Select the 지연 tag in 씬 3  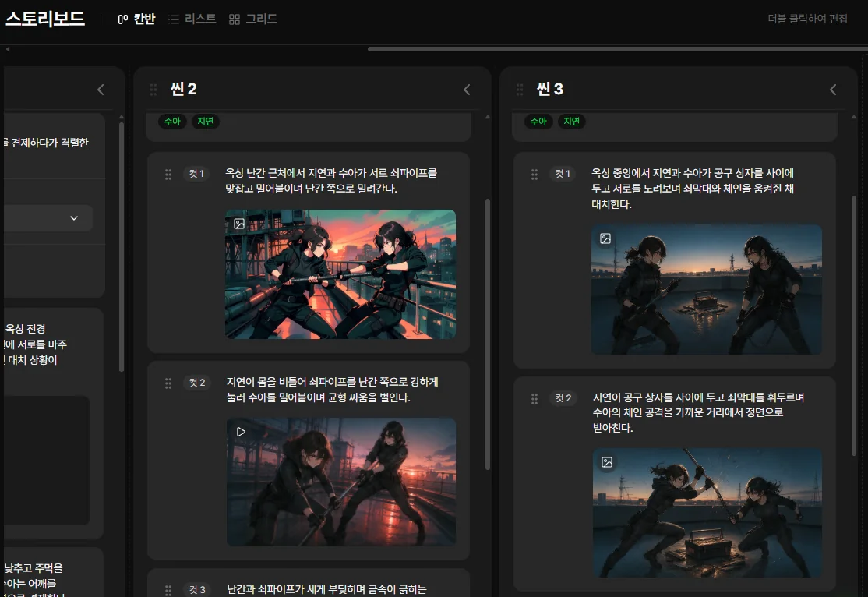572,122
